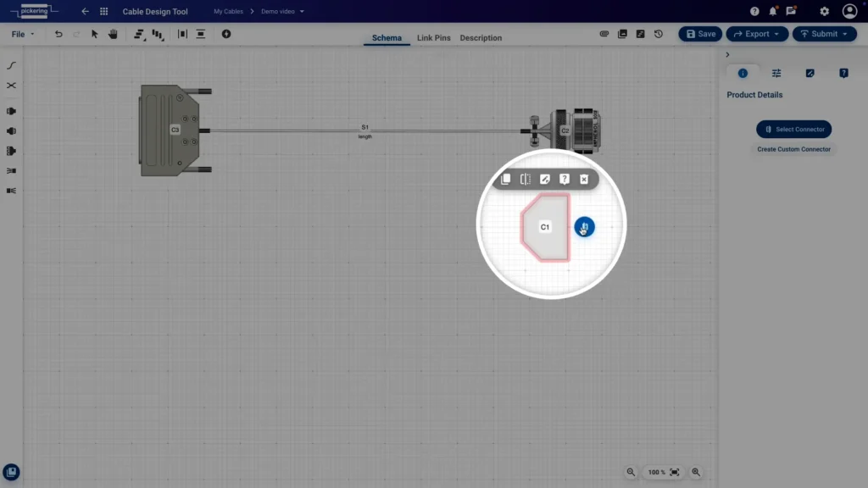868x488 pixels.
Task: Open the feedback messages icon
Action: tap(791, 11)
